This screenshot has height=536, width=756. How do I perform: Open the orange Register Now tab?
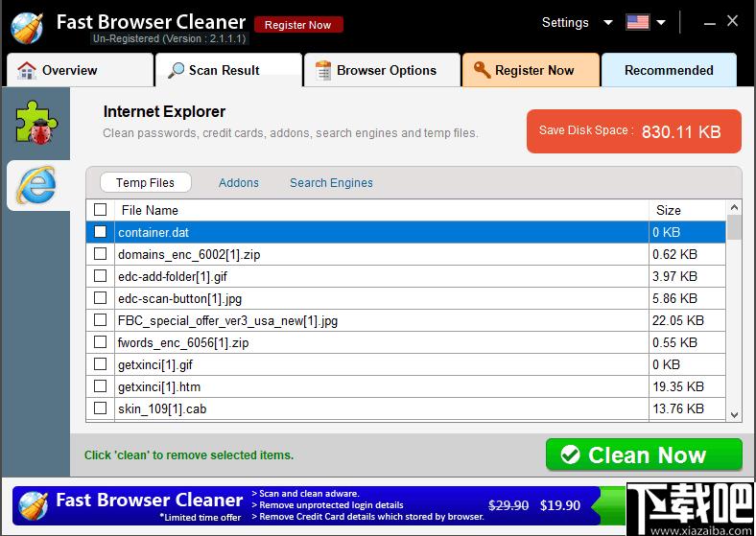(x=531, y=70)
